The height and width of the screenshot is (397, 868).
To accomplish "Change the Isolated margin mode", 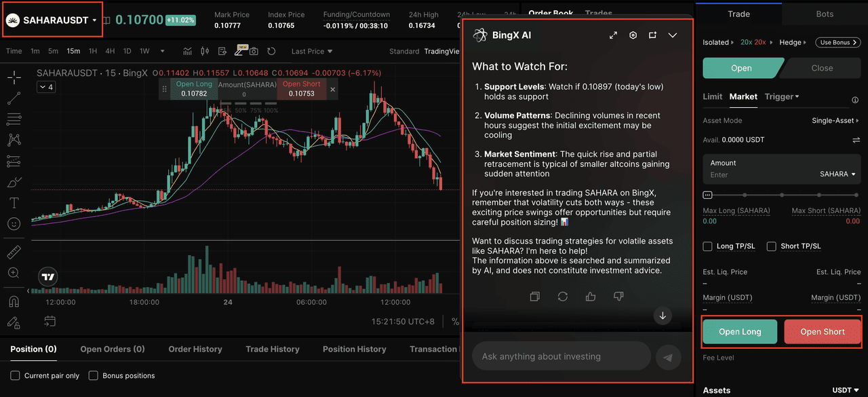I will [717, 42].
